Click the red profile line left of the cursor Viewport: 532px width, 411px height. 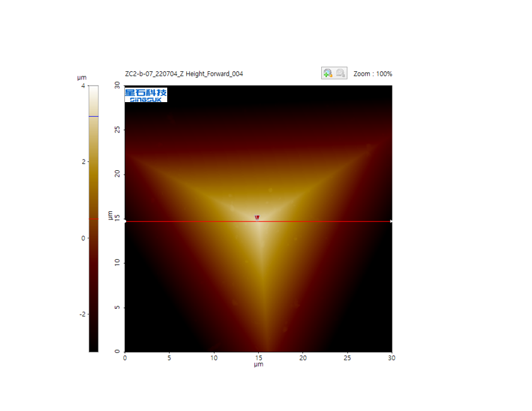pyautogui.click(x=189, y=221)
